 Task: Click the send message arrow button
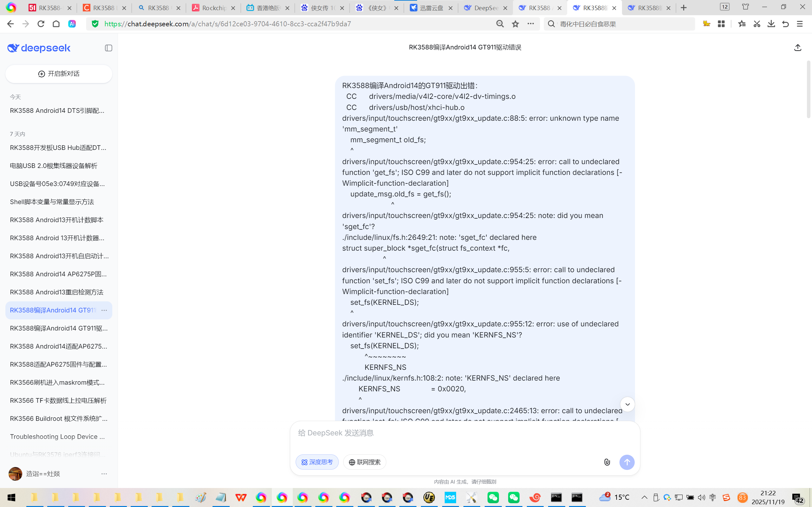coord(627,462)
